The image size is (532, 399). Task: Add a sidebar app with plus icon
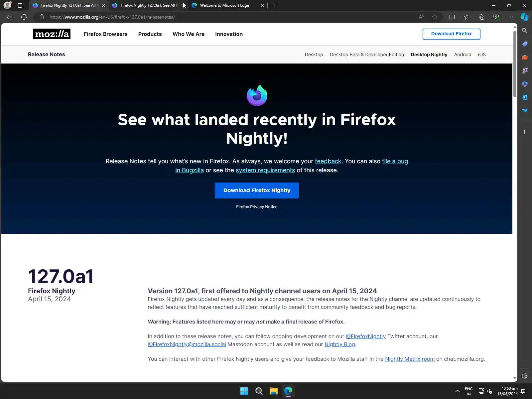pyautogui.click(x=525, y=132)
